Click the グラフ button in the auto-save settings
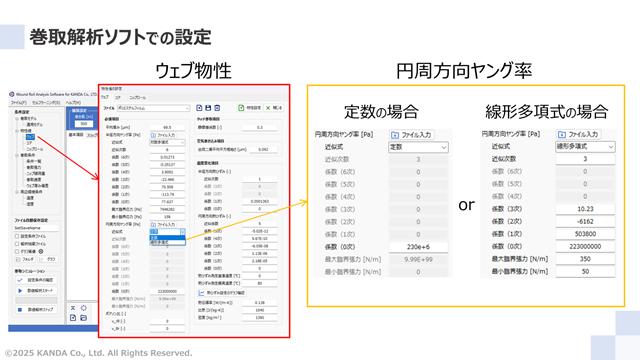The image size is (640, 360). pyautogui.click(x=48, y=259)
